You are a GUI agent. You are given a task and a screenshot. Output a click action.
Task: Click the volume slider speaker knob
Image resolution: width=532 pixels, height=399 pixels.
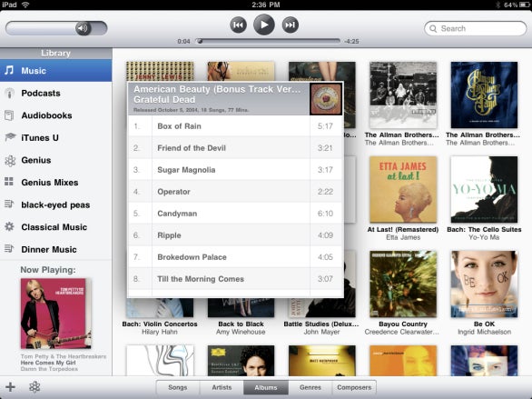(x=84, y=28)
